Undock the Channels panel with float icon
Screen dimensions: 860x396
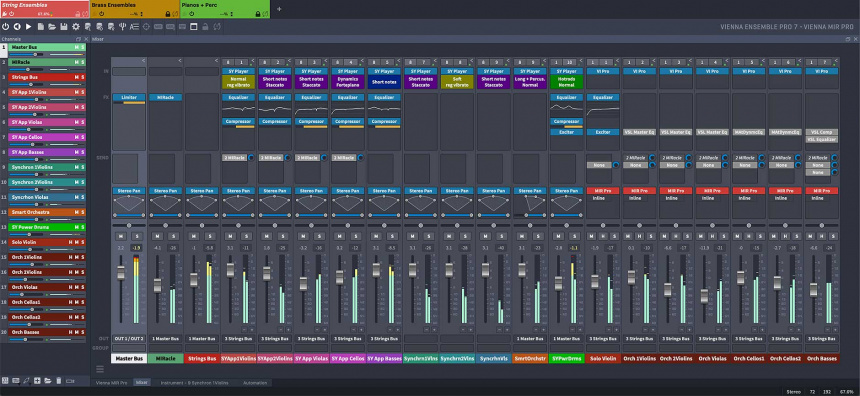pos(78,39)
